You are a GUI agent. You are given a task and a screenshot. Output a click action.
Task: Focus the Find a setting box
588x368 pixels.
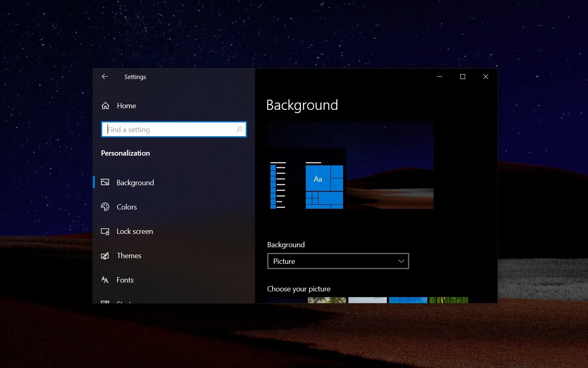pos(174,129)
